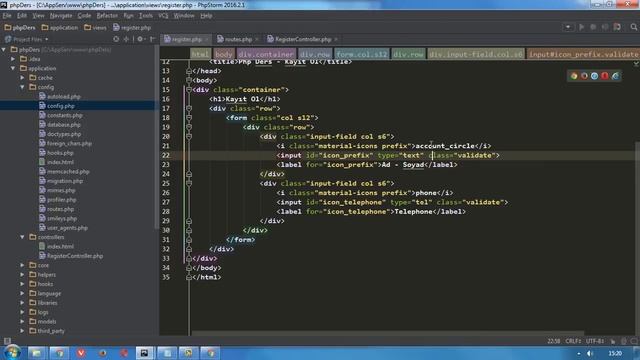Viewport: 640px width, 360px height.
Task: Open preview in Safari browser icon
Action: 594,76
